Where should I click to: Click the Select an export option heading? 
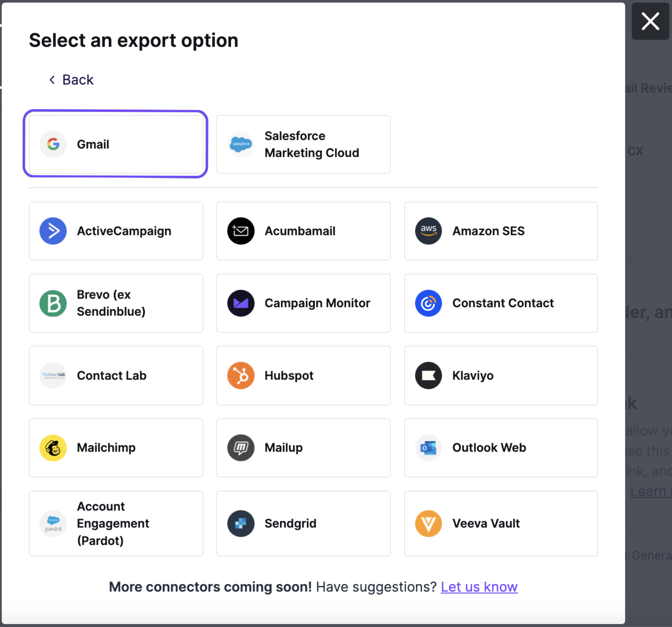pyautogui.click(x=134, y=41)
